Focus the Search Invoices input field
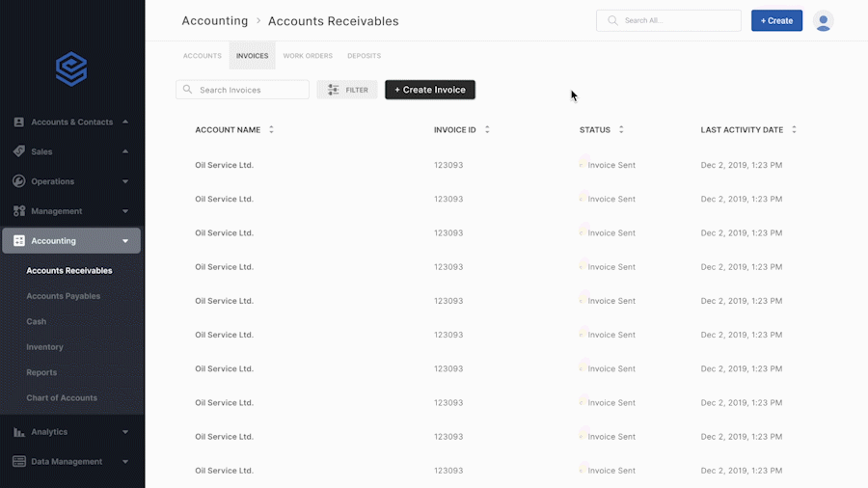The image size is (868, 488). coord(251,90)
